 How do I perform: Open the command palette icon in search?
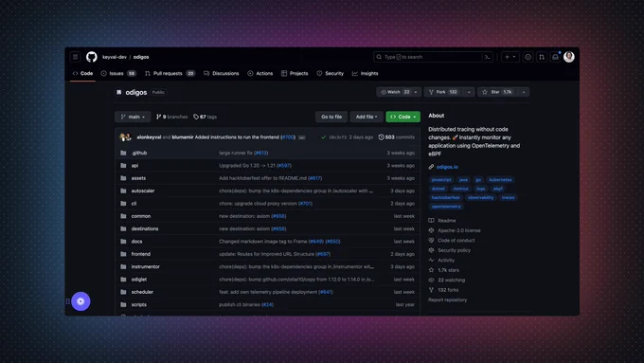[x=487, y=57]
